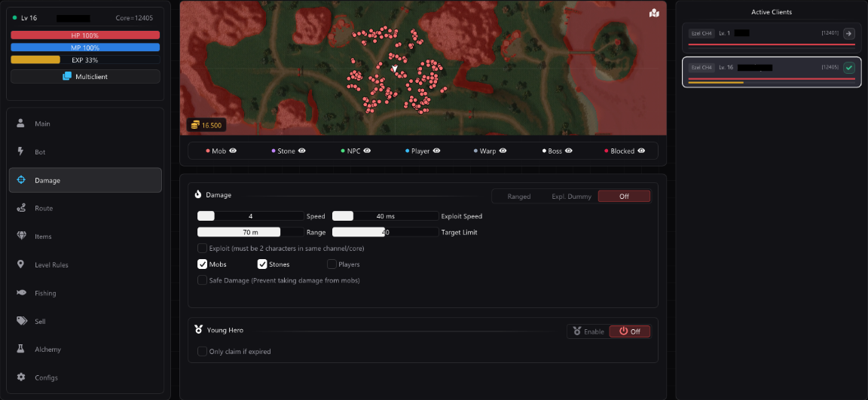Click the medal icon beside Young Hero
This screenshot has height=400, width=868.
click(x=199, y=330)
